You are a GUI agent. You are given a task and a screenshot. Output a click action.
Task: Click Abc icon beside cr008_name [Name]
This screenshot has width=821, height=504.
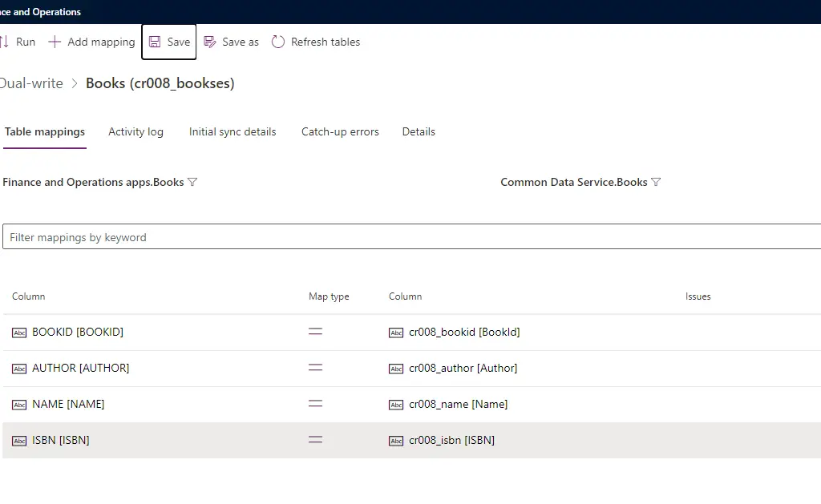coord(396,405)
